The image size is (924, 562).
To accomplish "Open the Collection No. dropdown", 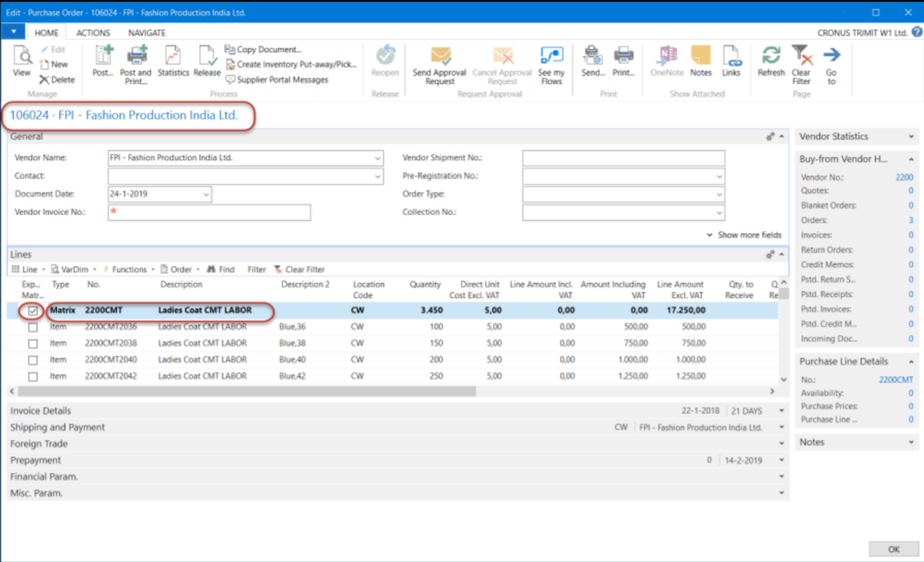I will 719,212.
